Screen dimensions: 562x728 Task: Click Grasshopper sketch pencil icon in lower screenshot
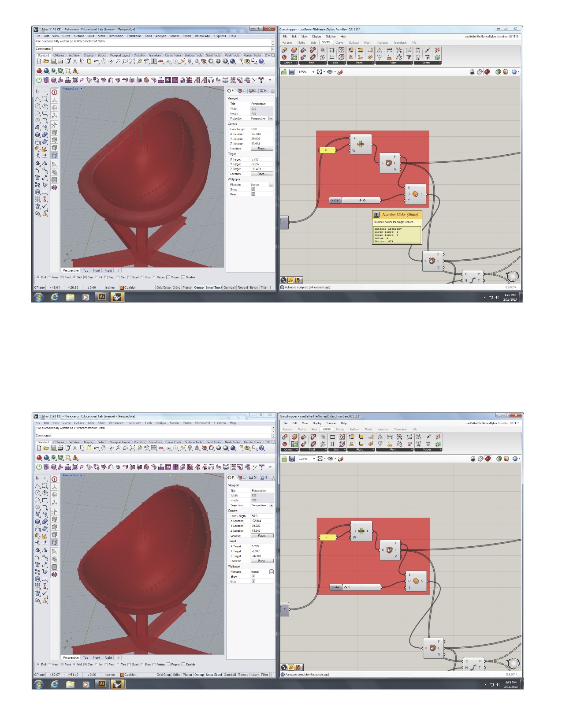[x=340, y=459]
